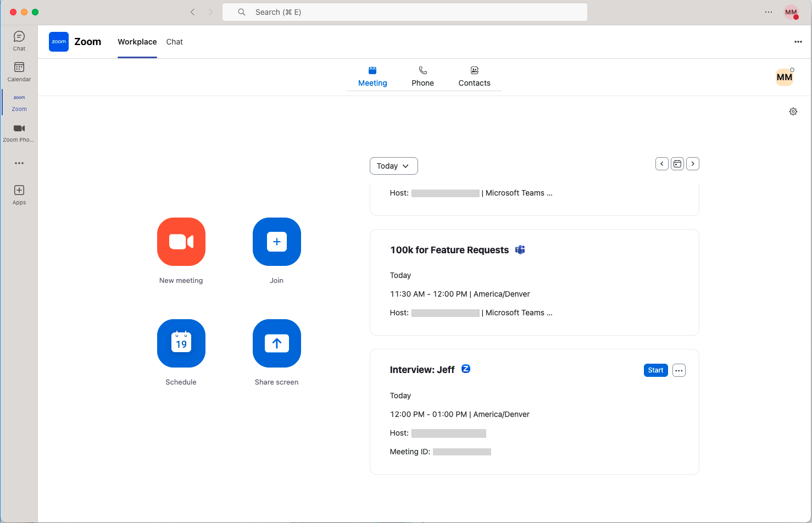Open more options for Interview: Jeff
This screenshot has height=523, width=812.
coord(678,370)
